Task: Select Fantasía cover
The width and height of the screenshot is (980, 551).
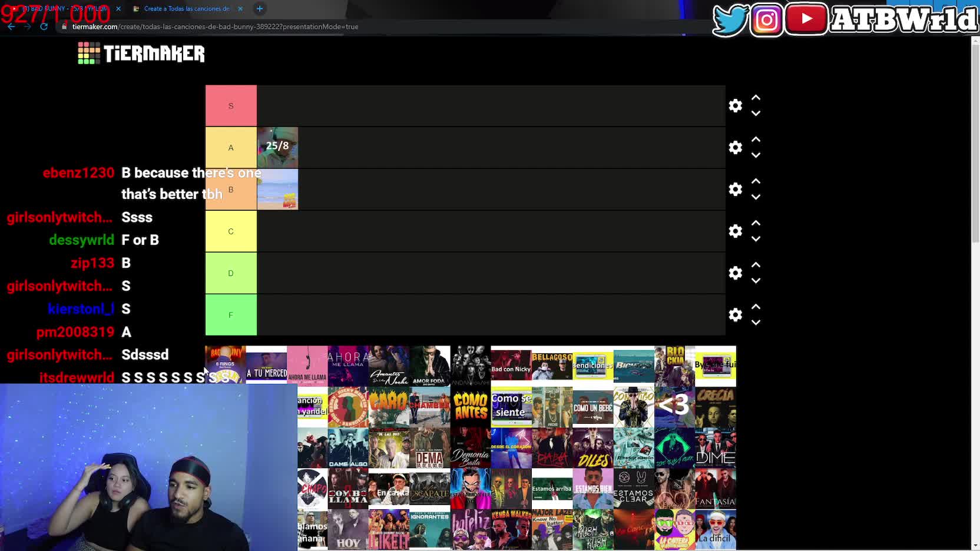Action: coord(716,489)
